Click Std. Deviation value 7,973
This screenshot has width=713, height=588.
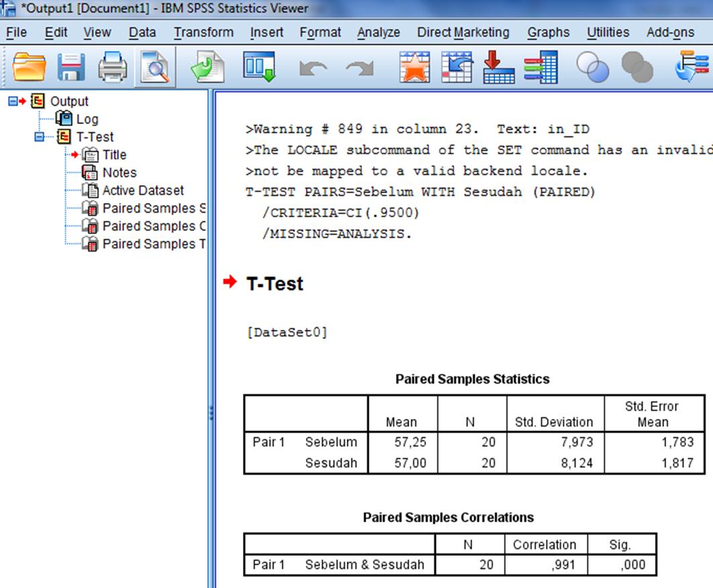(x=577, y=442)
